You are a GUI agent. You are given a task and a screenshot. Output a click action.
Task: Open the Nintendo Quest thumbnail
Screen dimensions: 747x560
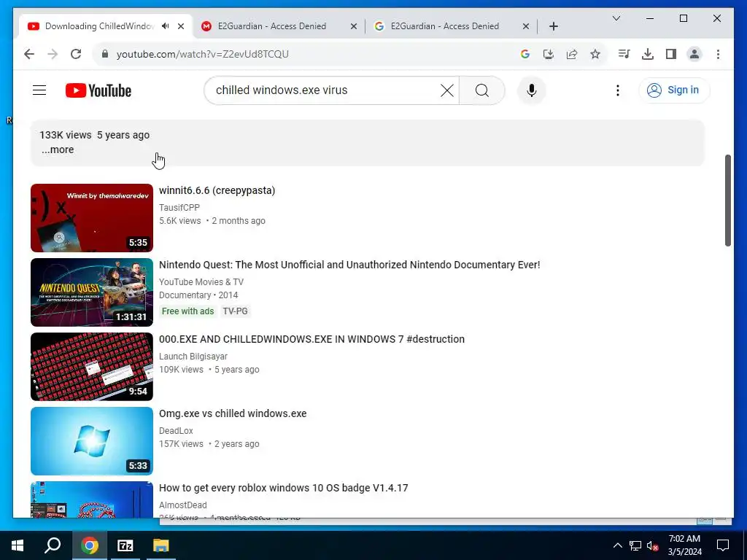(92, 292)
